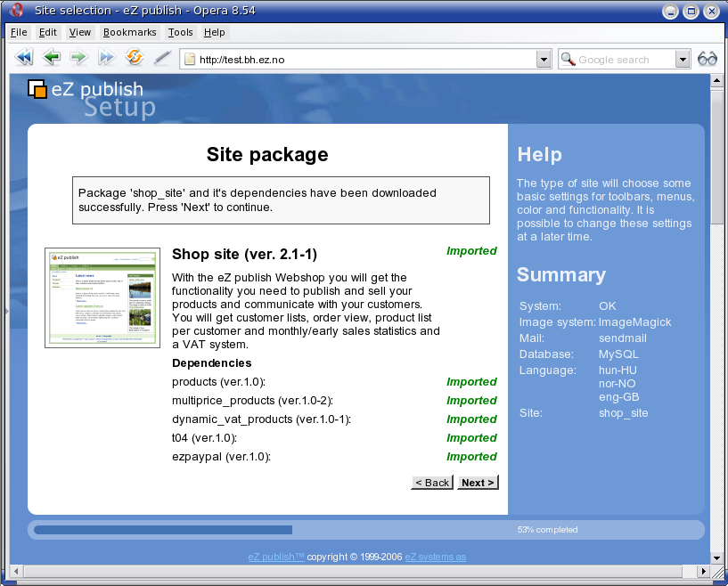728x586 pixels.
Task: Open the Edit menu
Action: coord(48,32)
